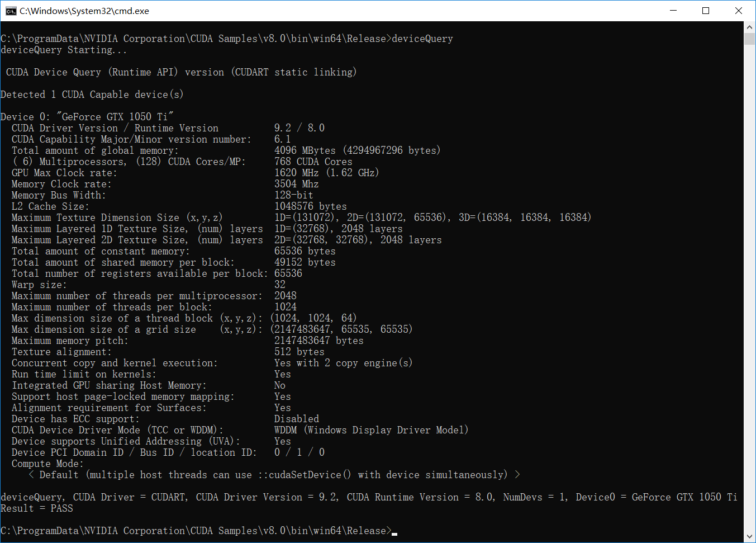The width and height of the screenshot is (756, 543).
Task: Click "WDDM (Windows Display Driver Model)" value
Action: [372, 430]
